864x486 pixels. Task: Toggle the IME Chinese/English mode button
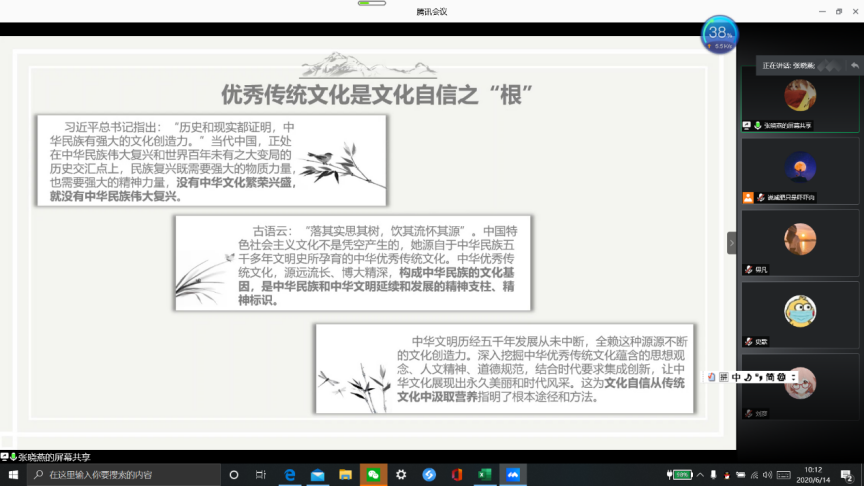pos(737,377)
